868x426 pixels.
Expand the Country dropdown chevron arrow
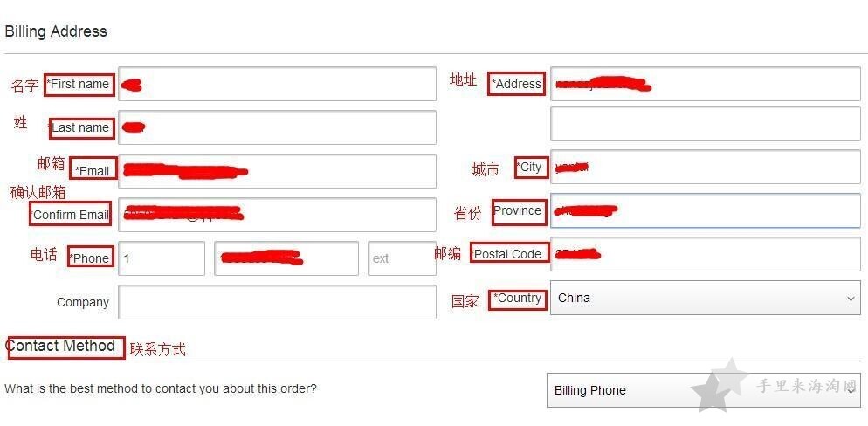pyautogui.click(x=851, y=299)
